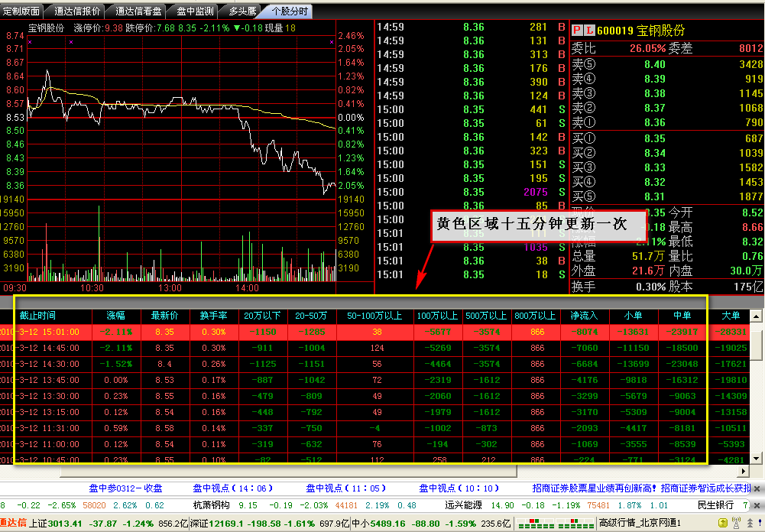This screenshot has height=532, width=765.
Task: Click the 20-50万 column header
Action: [x=311, y=316]
